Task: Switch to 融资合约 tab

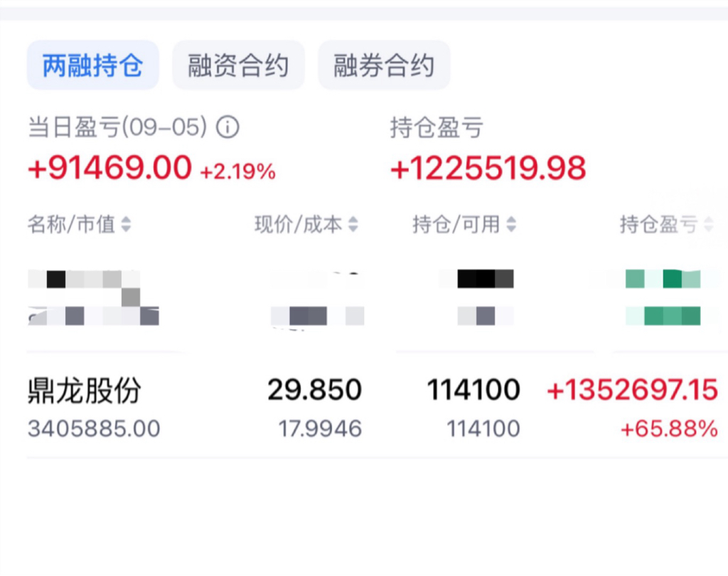Action: click(238, 65)
